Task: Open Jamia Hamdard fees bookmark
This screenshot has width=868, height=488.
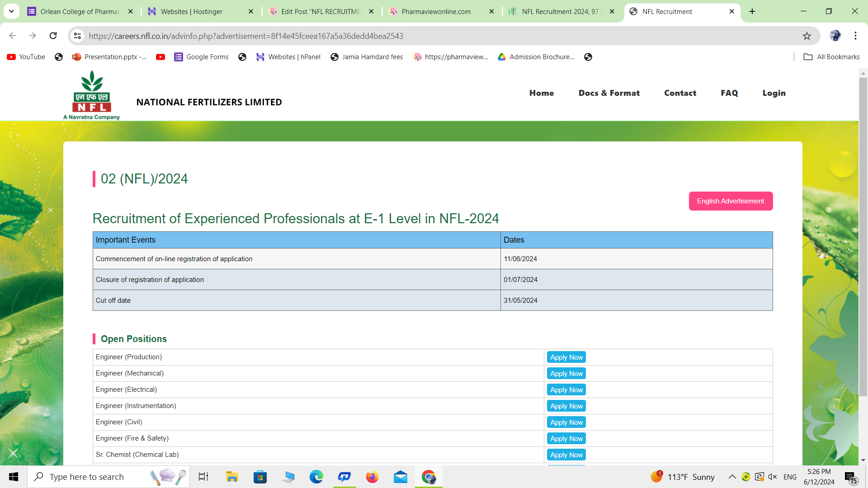Action: pyautogui.click(x=367, y=57)
